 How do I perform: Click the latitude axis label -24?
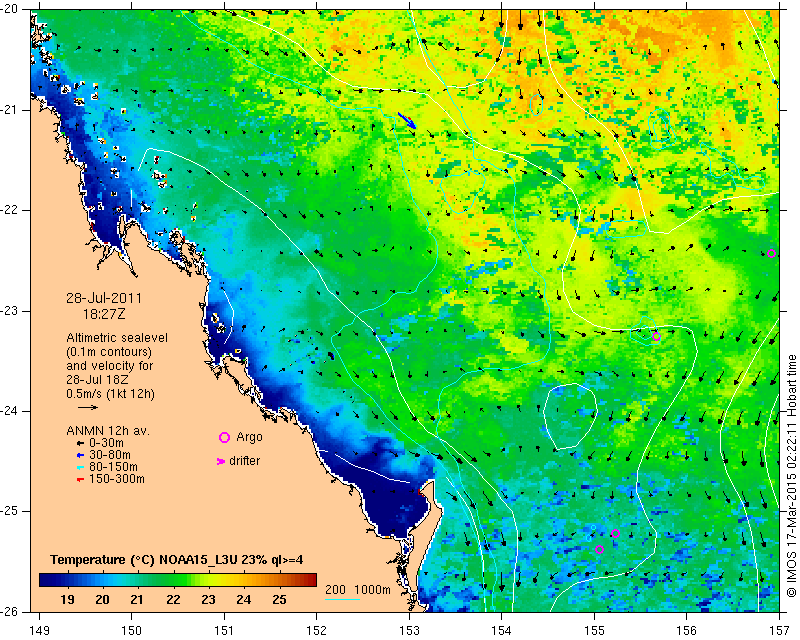pos(10,411)
